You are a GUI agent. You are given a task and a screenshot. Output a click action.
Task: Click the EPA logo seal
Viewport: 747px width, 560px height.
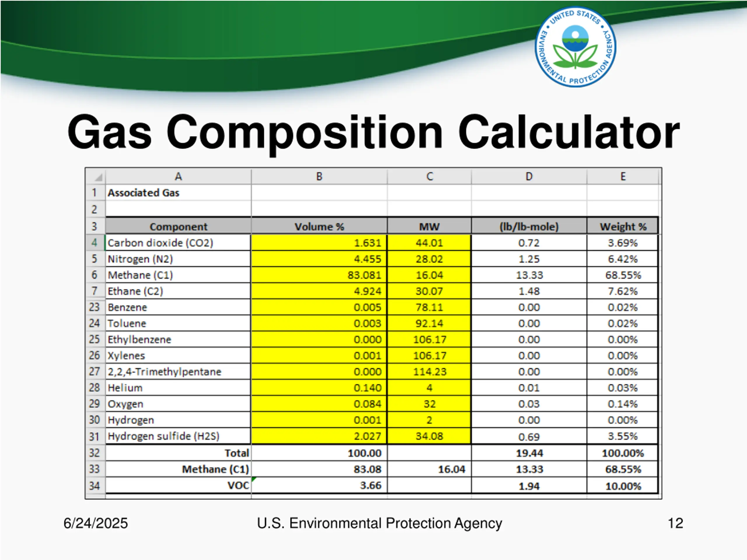pos(575,47)
